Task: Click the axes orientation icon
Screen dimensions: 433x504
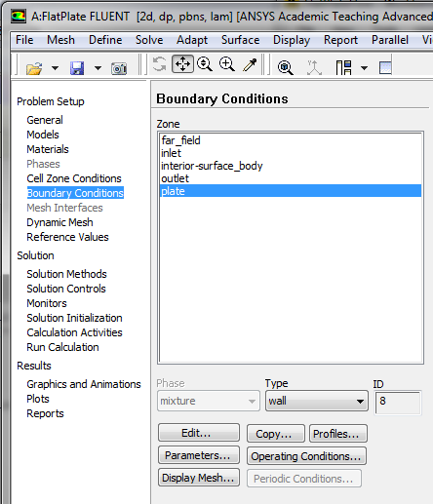Action: pos(314,67)
